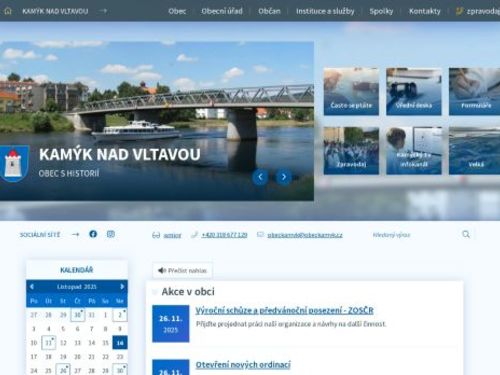Open the Velká tile

coord(475,151)
